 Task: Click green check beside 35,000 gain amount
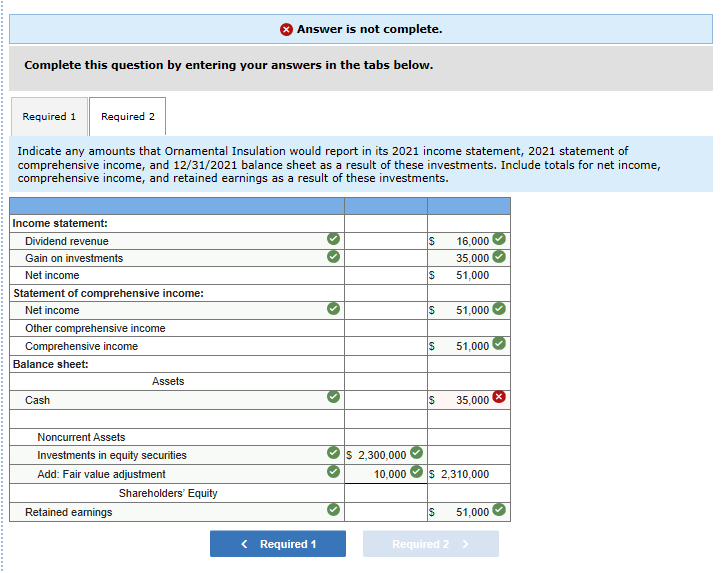pos(499,256)
